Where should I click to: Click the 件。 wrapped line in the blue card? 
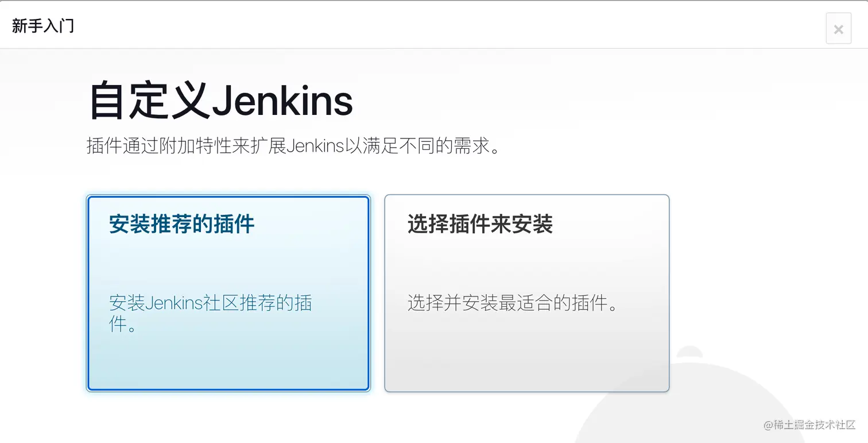[x=123, y=325]
